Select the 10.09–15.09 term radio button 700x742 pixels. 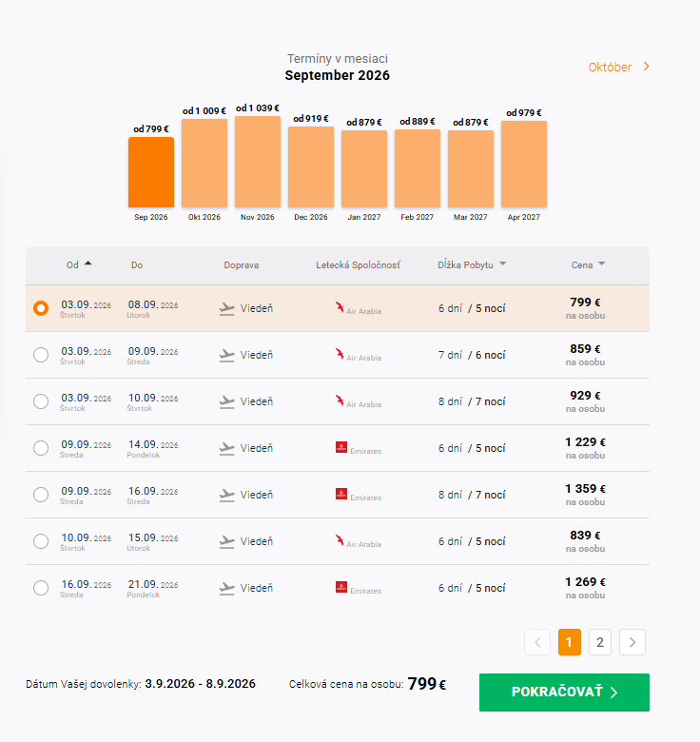41,541
